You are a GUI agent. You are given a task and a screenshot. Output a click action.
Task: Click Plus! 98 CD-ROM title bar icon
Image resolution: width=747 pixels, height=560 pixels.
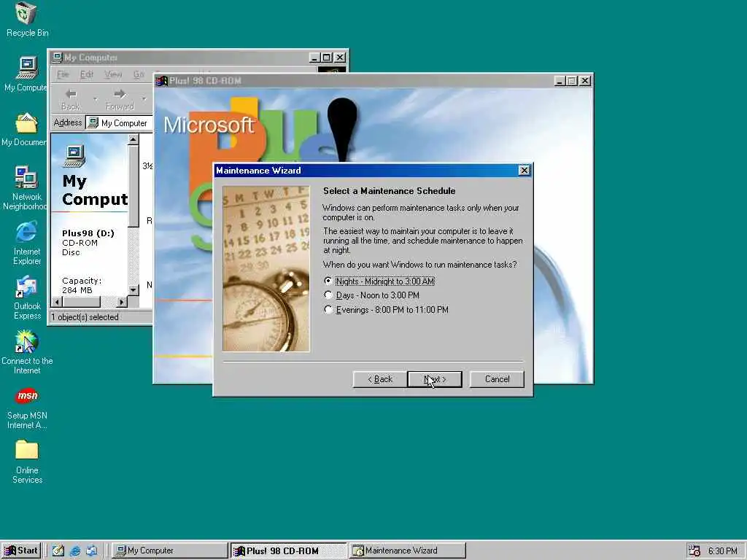pos(162,81)
